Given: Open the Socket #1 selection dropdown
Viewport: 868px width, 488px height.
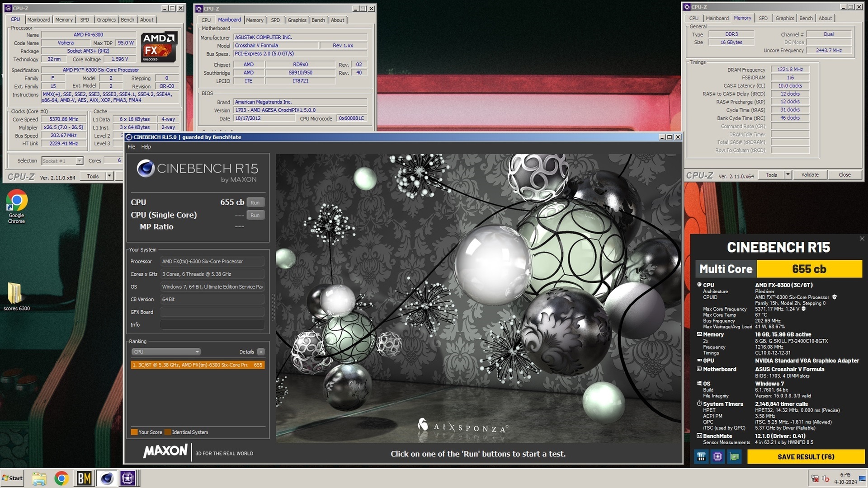Looking at the screenshot, I should [x=62, y=161].
